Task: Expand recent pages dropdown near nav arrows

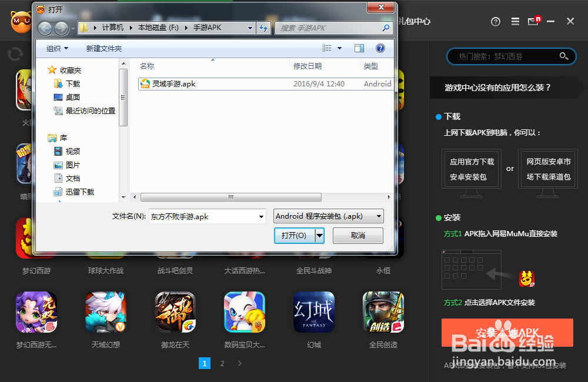Action: (x=73, y=28)
